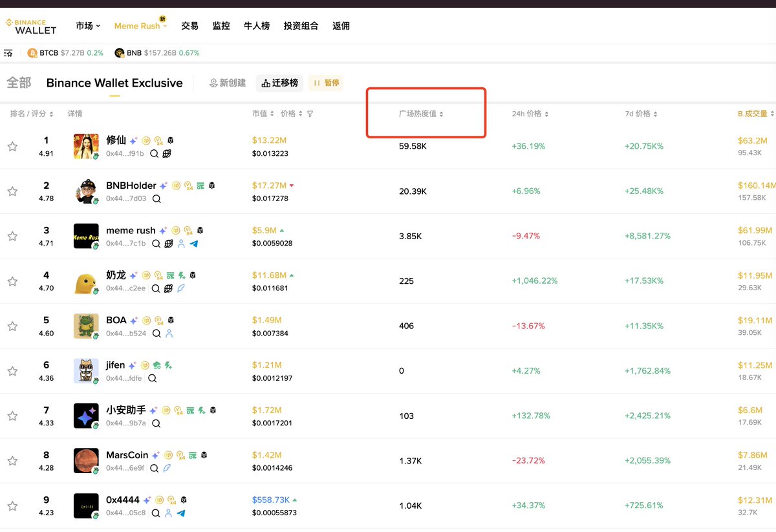Screen dimensions: 776x532
Task: Toggle the MarsCoin favorite star
Action: pyautogui.click(x=12, y=461)
